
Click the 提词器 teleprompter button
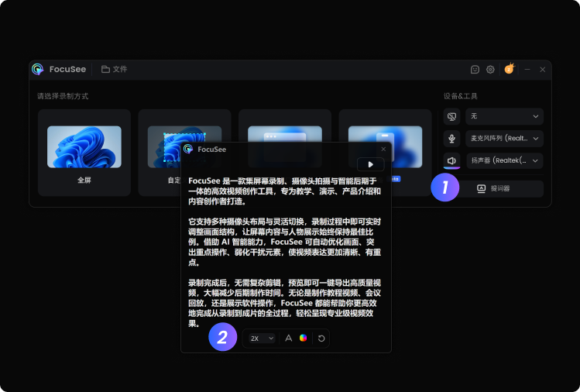[x=494, y=188]
